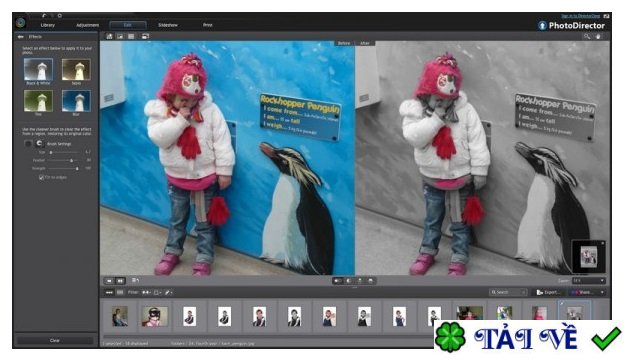Click the Export button
This screenshot has width=629, height=360.
point(548,293)
